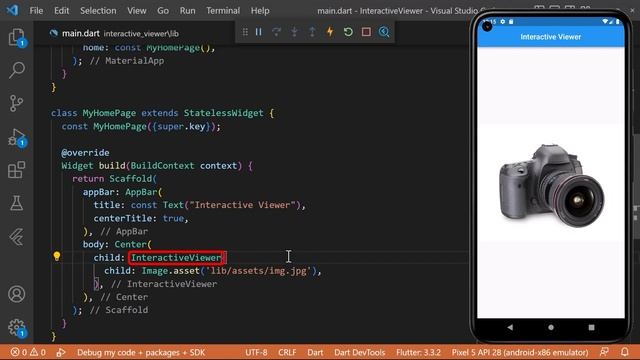This screenshot has width=640, height=360.
Task: Pause the debug session
Action: (259, 32)
